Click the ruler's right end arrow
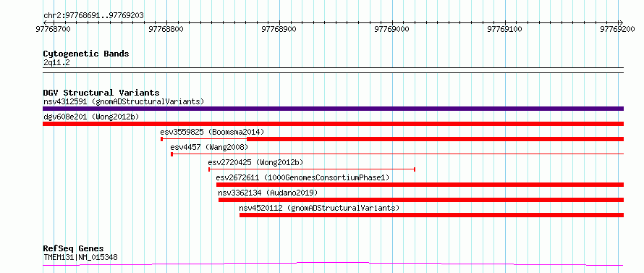Screen dimensions: 644x273 [622, 22]
